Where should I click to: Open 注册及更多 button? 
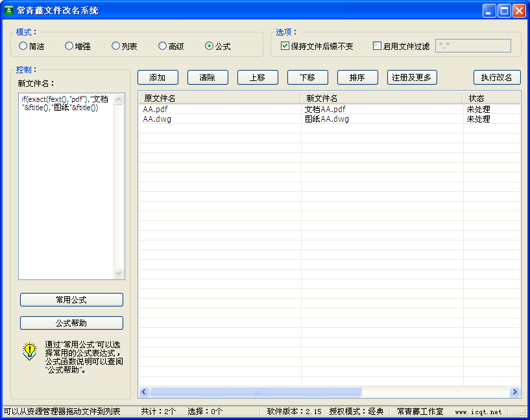click(x=412, y=78)
